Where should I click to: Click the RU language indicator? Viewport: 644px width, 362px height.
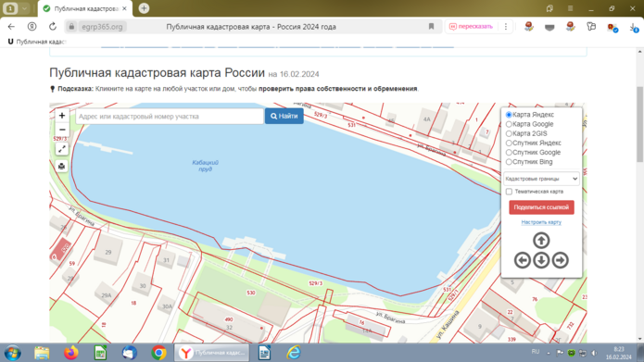click(536, 352)
